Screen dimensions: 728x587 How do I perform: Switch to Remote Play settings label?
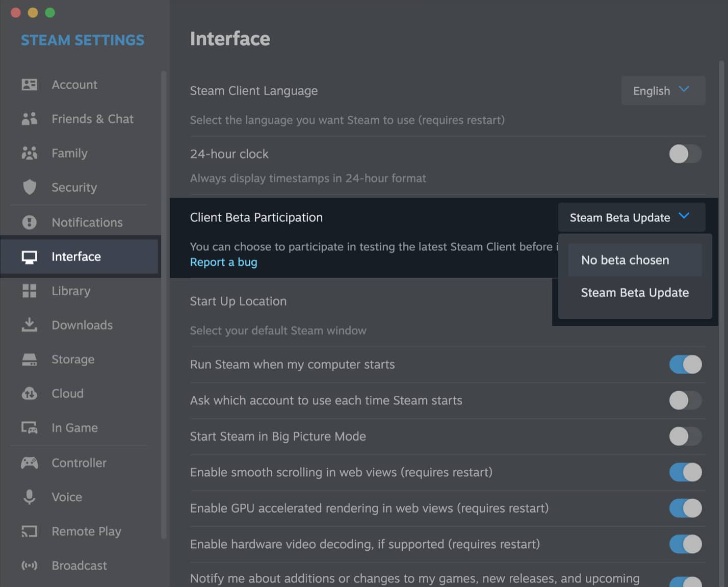(x=86, y=531)
